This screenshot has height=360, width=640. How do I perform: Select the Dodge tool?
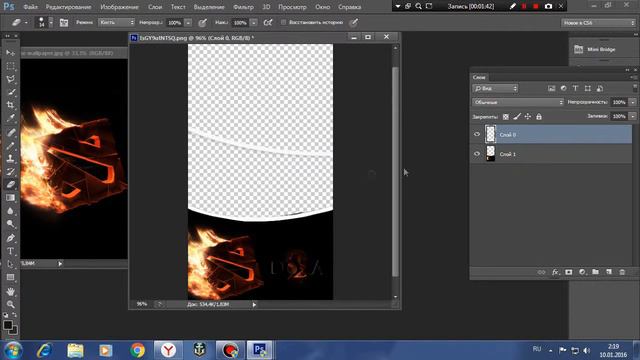[x=11, y=224]
